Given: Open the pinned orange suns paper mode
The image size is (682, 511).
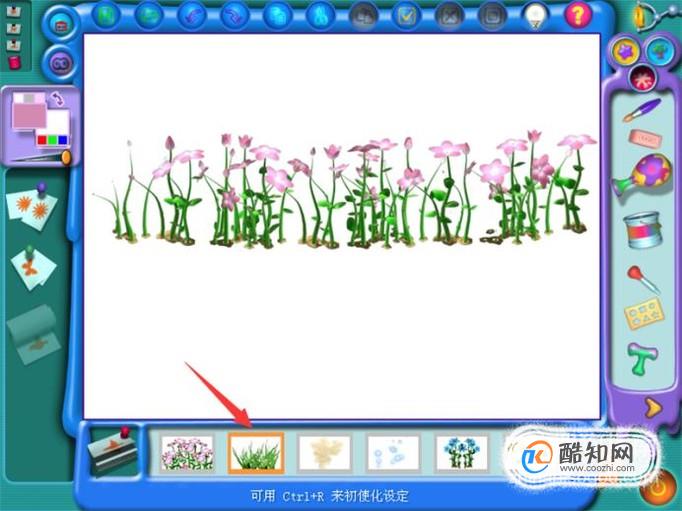Looking at the screenshot, I should point(32,206).
